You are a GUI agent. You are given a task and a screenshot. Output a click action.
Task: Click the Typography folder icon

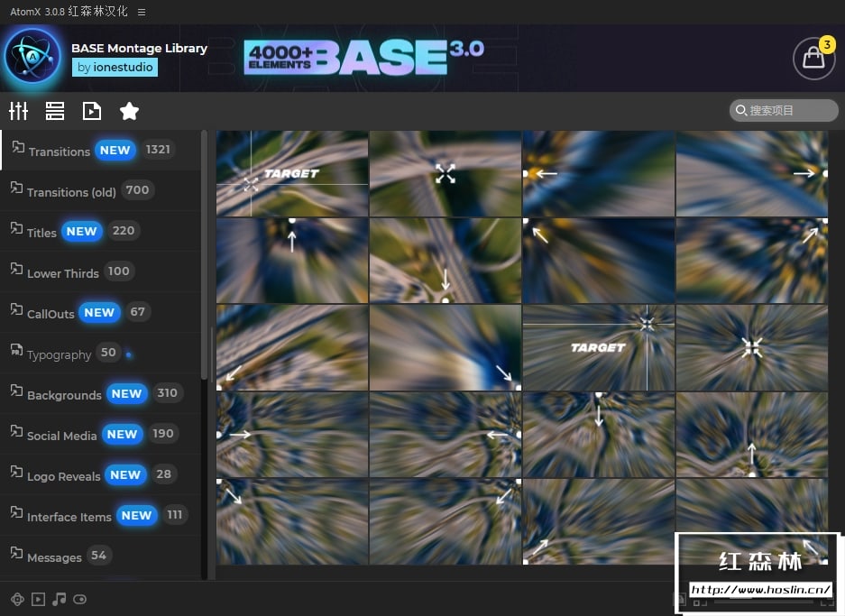tap(17, 350)
